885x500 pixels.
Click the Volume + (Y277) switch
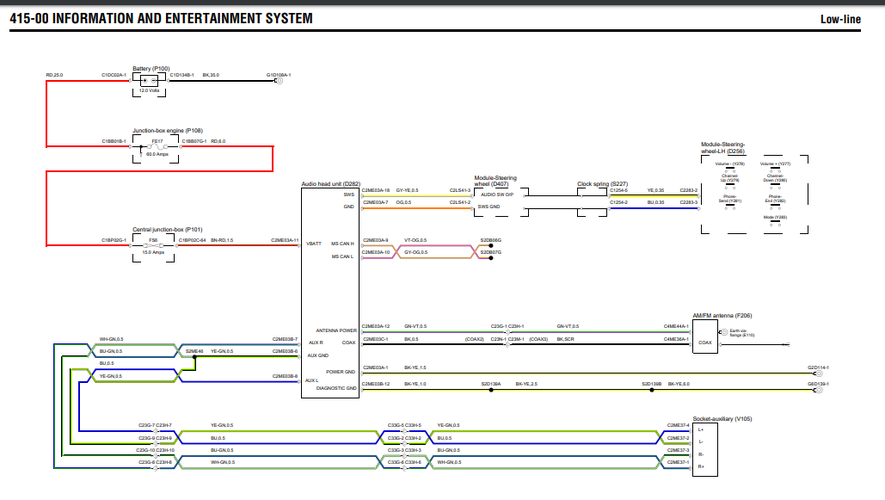776,168
